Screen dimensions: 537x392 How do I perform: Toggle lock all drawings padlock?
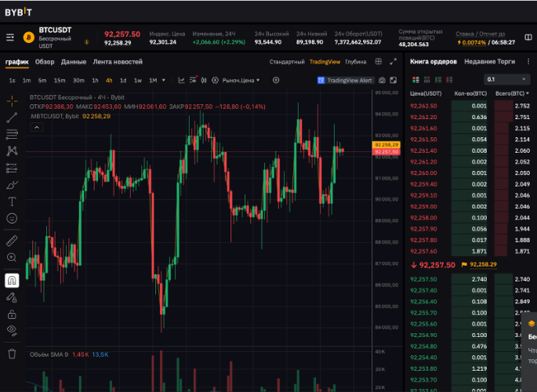[x=12, y=314]
